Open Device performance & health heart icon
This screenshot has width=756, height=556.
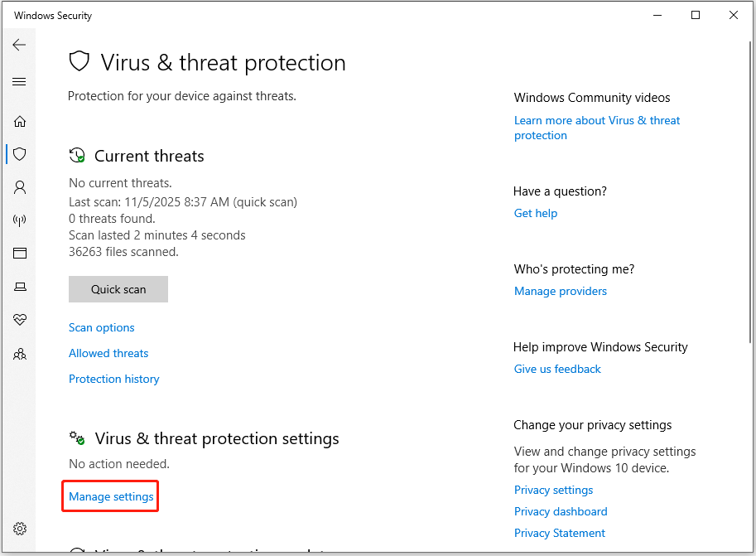click(18, 320)
